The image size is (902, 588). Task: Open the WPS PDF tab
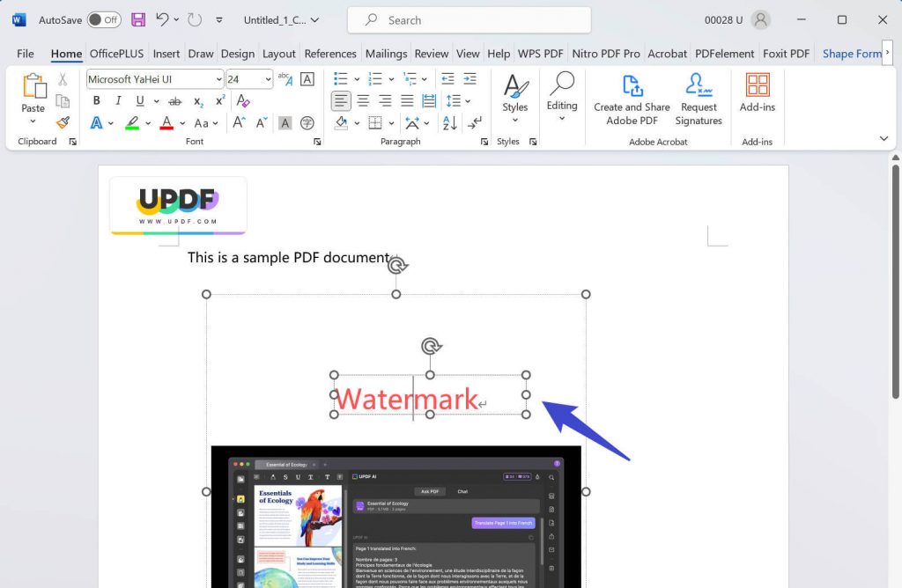pos(540,54)
